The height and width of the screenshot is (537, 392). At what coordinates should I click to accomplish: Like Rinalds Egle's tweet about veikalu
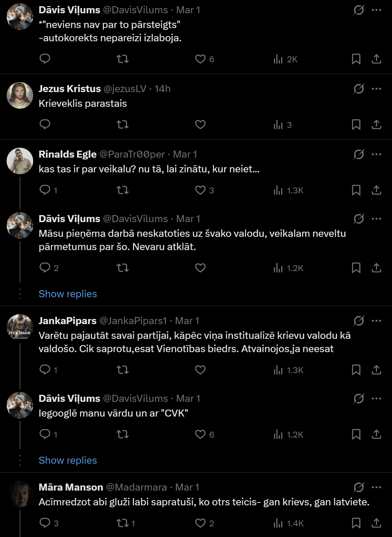(200, 190)
